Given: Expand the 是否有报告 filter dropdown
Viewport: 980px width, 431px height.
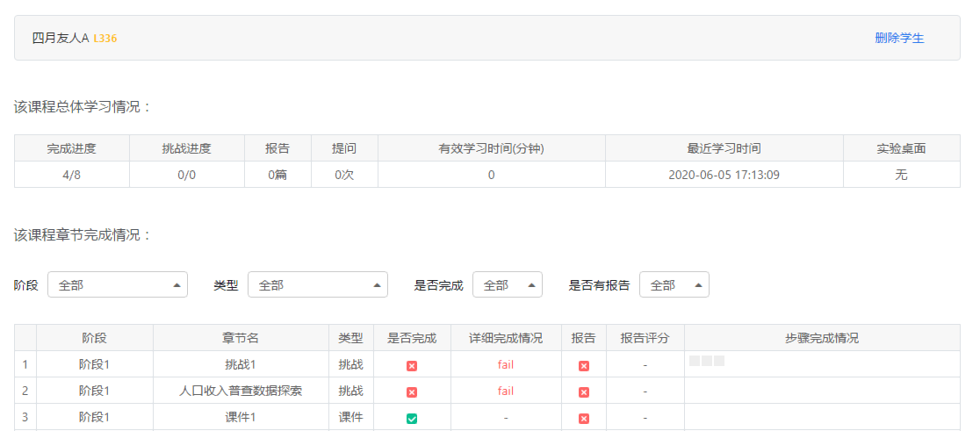Looking at the screenshot, I should pyautogui.click(x=674, y=285).
